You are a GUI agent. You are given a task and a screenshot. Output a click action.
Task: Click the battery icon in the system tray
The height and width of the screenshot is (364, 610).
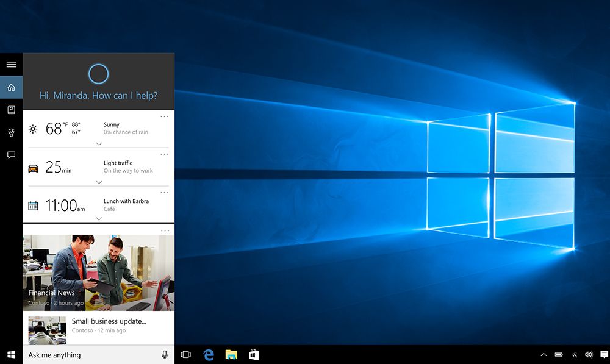click(x=559, y=354)
